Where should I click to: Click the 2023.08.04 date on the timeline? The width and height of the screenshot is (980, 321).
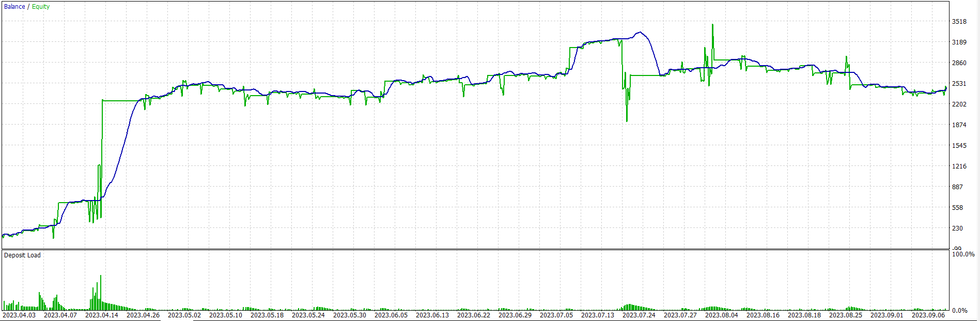722,315
